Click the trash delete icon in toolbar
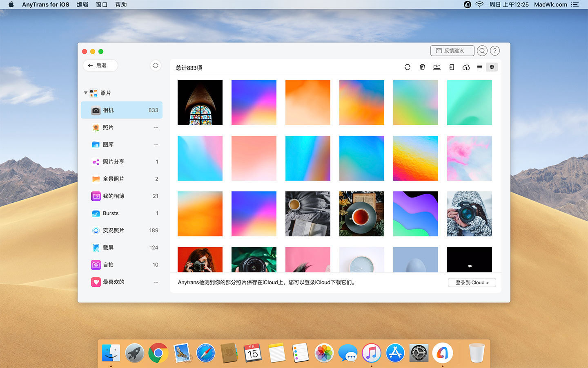The width and height of the screenshot is (588, 368). click(x=422, y=67)
